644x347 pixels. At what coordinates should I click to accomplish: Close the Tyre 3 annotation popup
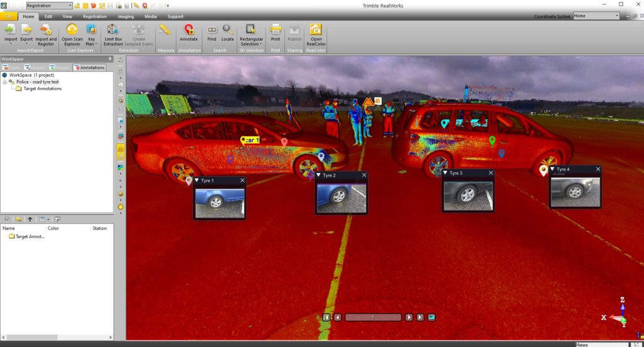(491, 173)
